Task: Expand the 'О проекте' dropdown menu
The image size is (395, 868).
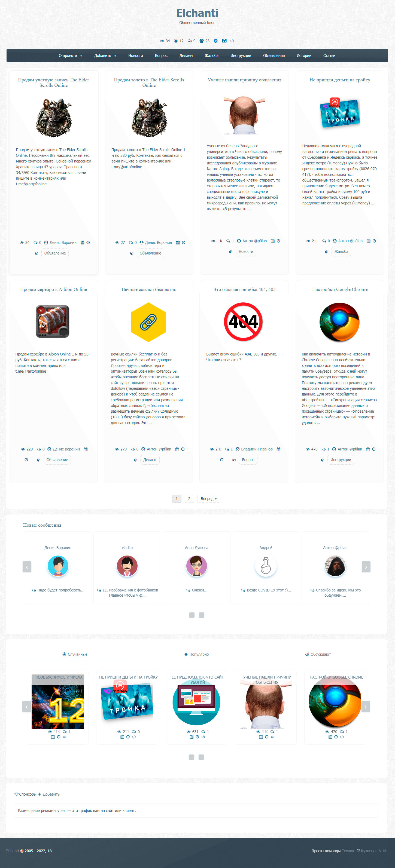Action: point(71,56)
